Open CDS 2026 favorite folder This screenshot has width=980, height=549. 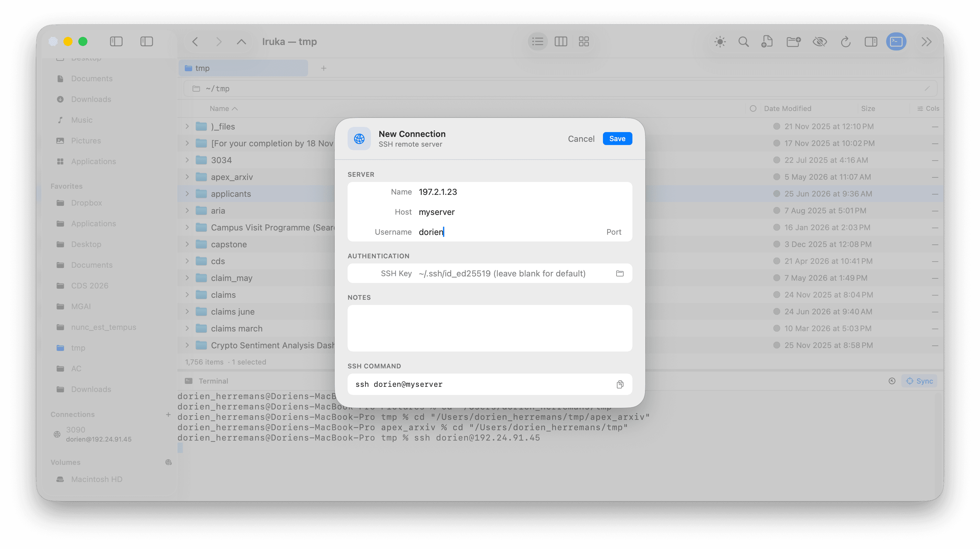90,286
